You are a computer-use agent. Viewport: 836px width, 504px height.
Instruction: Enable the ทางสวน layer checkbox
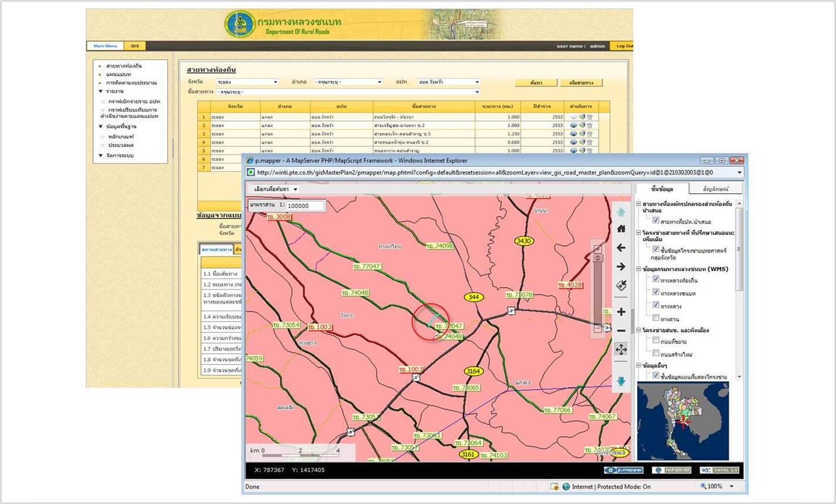(656, 318)
